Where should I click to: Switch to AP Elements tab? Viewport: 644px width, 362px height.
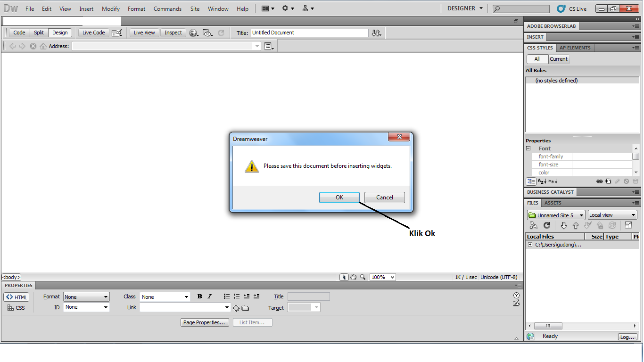575,48
